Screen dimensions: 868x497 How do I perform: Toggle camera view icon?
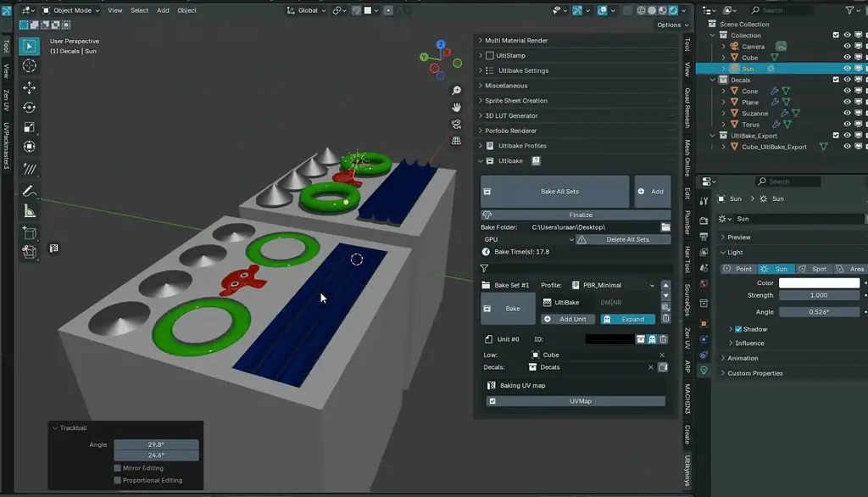pyautogui.click(x=456, y=124)
